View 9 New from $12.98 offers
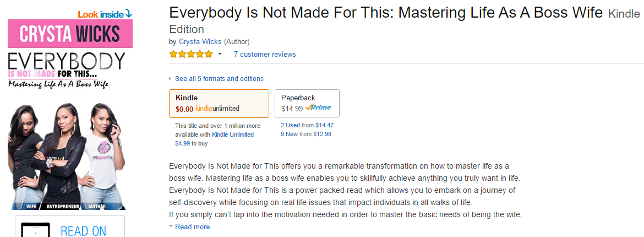 [x=305, y=134]
